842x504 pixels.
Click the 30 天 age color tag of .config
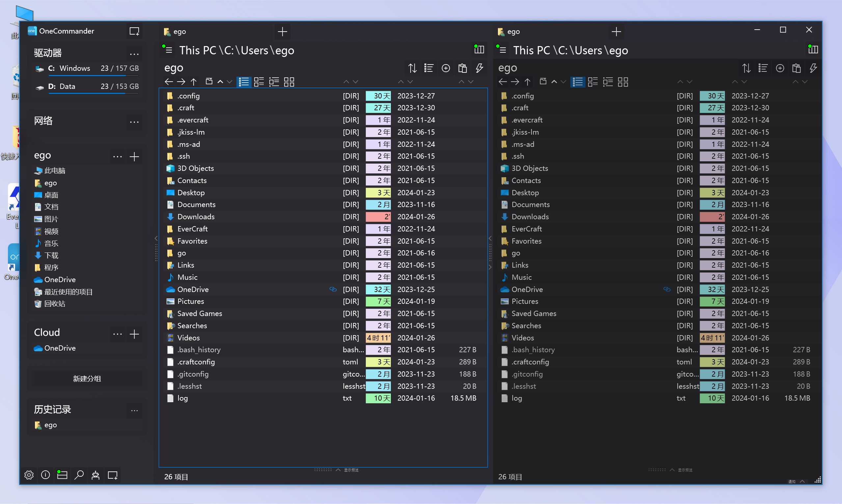click(378, 96)
